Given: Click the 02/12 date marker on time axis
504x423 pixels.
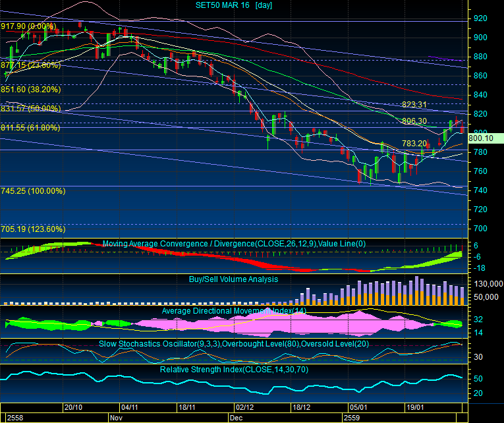Looking at the screenshot, I should 244,408.
